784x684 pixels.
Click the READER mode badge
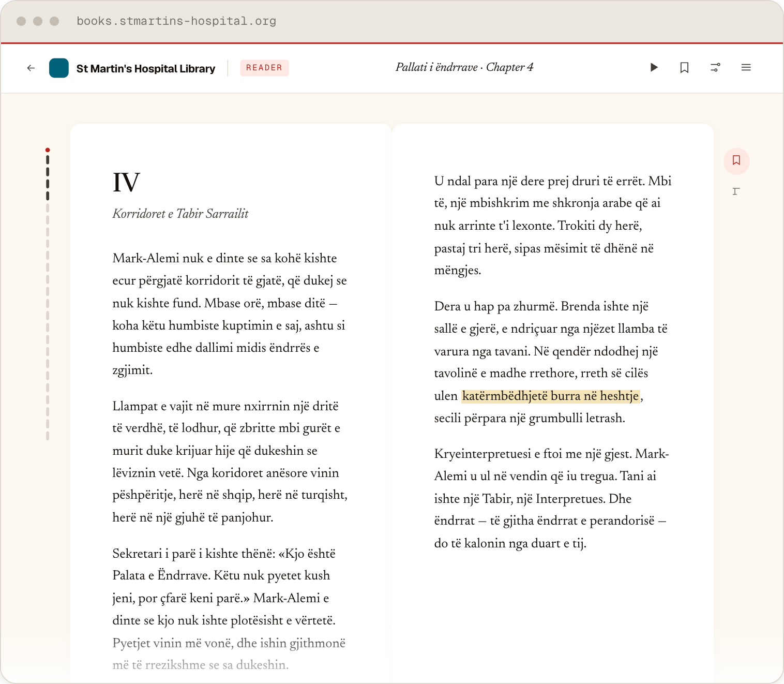(x=264, y=68)
